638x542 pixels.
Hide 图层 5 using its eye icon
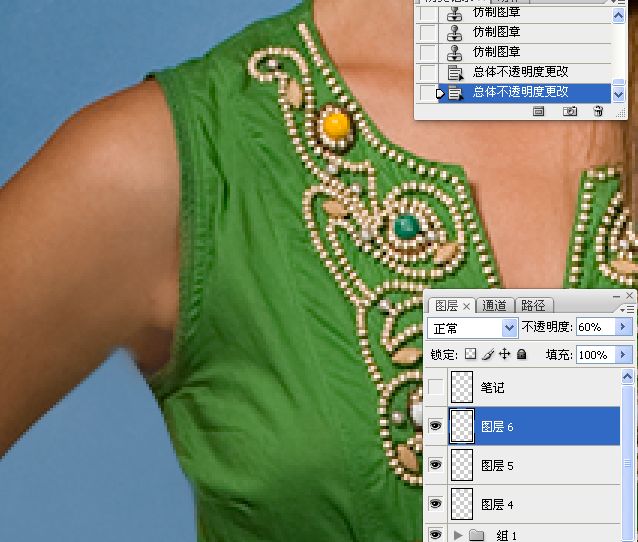pyautogui.click(x=435, y=464)
